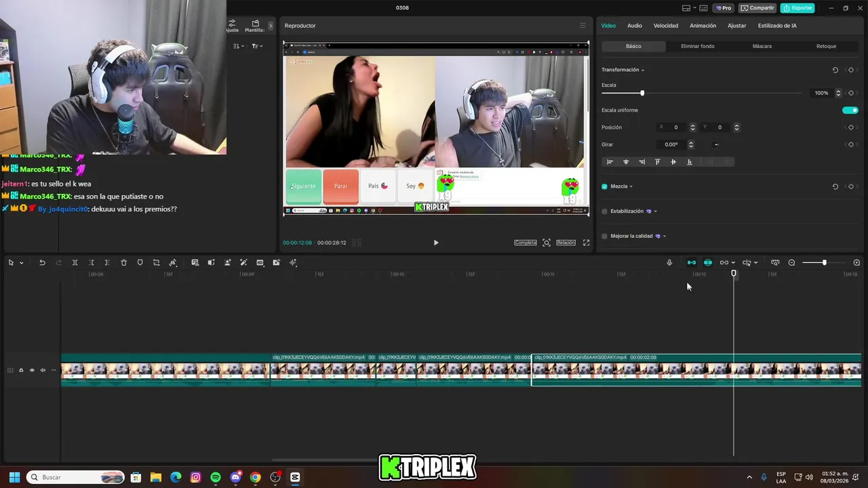Click the align horizontal center icon
Viewport: 868px width, 488px height.
(x=625, y=162)
